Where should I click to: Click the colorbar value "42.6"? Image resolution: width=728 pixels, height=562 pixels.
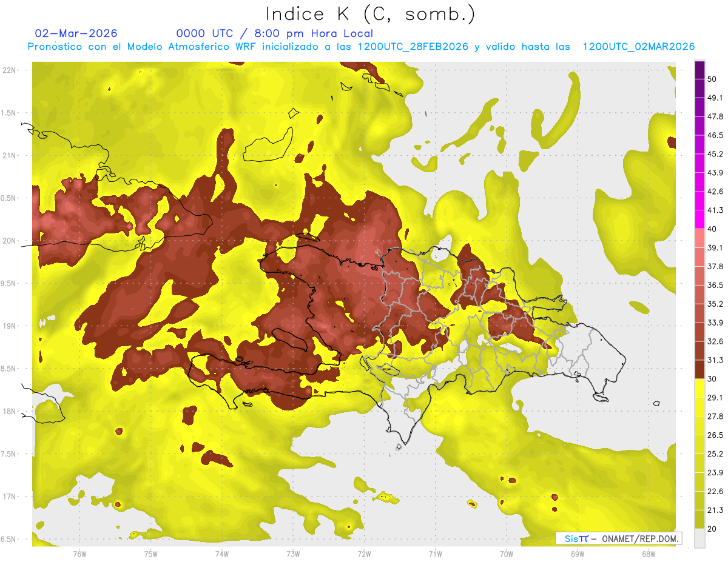pos(715,192)
